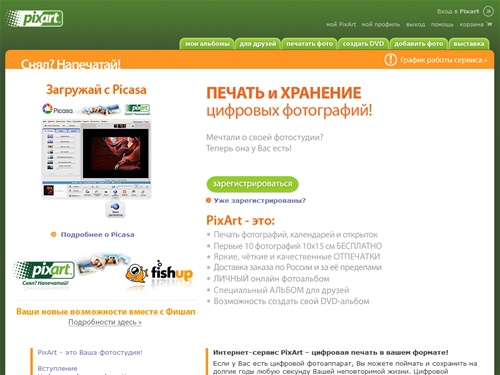The image size is (500, 375).
Task: Open the мой профиль link
Action: (381, 24)
